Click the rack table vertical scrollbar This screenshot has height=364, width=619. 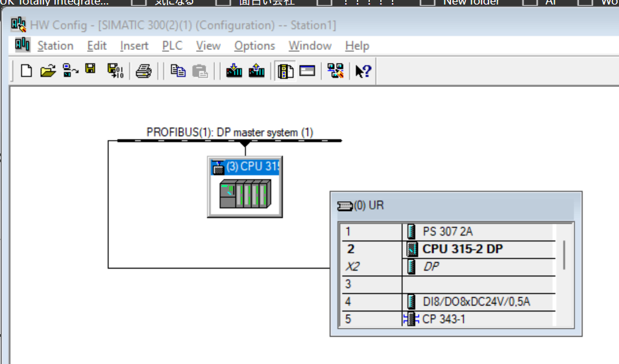pyautogui.click(x=564, y=255)
